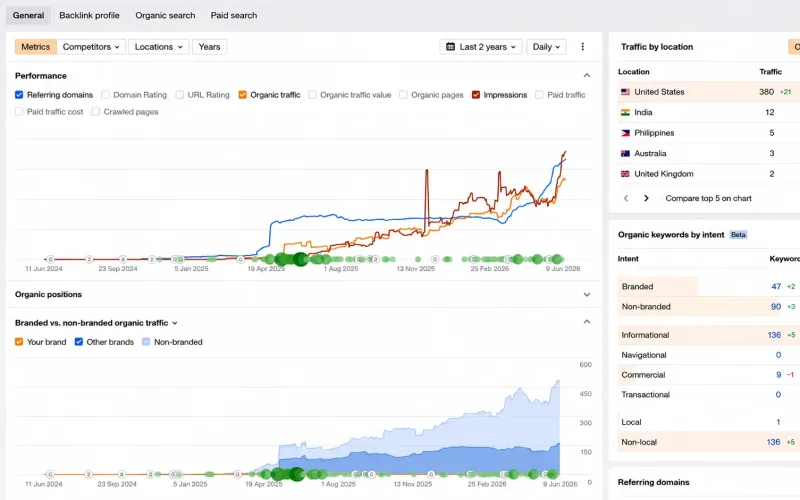Toggle the Referring domains checkbox
Viewport: 800px width, 500px height.
(x=19, y=94)
